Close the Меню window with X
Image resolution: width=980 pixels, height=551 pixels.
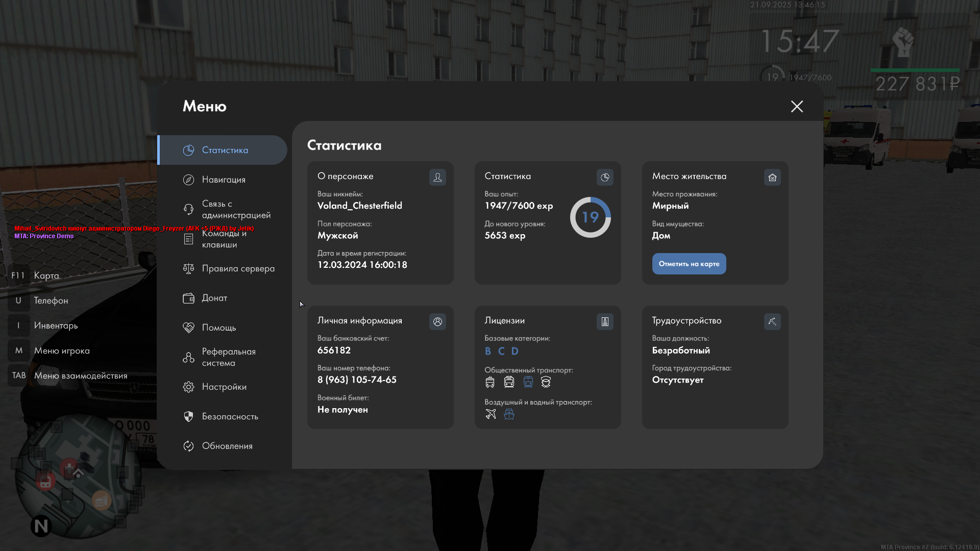[x=797, y=106]
